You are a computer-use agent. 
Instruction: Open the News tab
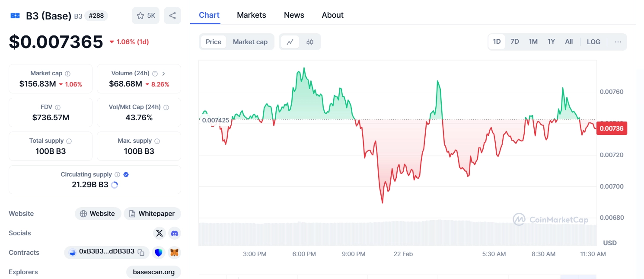294,15
